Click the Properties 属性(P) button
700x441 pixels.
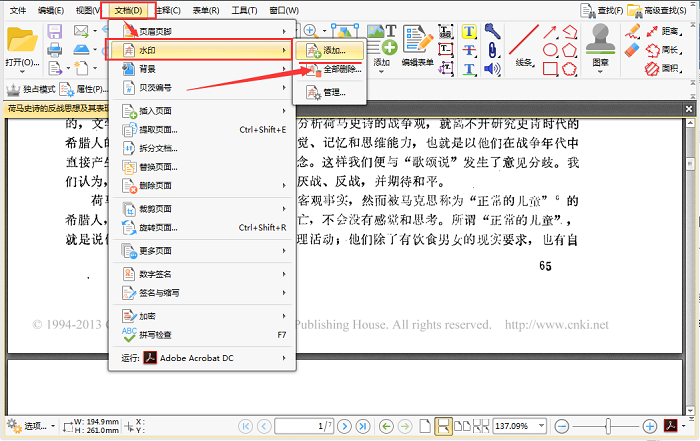83,89
